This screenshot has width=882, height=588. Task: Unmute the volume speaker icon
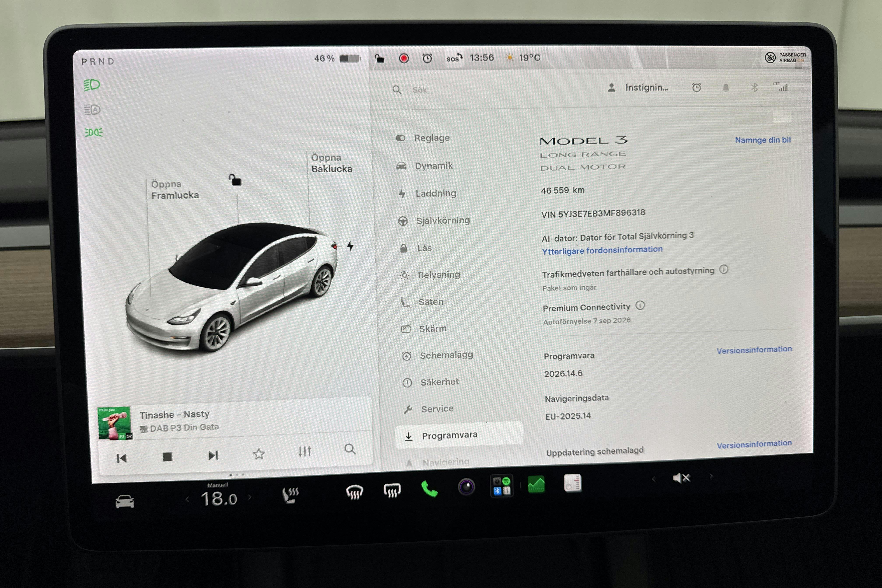682,478
